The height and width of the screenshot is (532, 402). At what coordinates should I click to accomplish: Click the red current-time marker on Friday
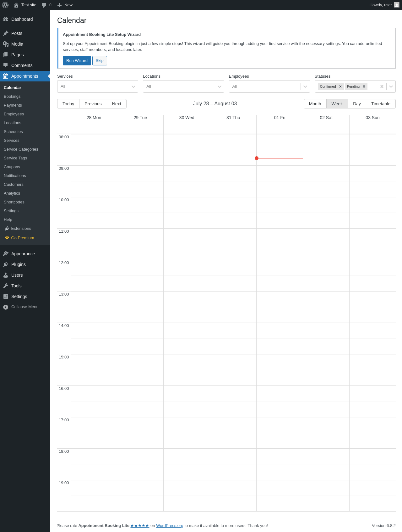pos(257,158)
